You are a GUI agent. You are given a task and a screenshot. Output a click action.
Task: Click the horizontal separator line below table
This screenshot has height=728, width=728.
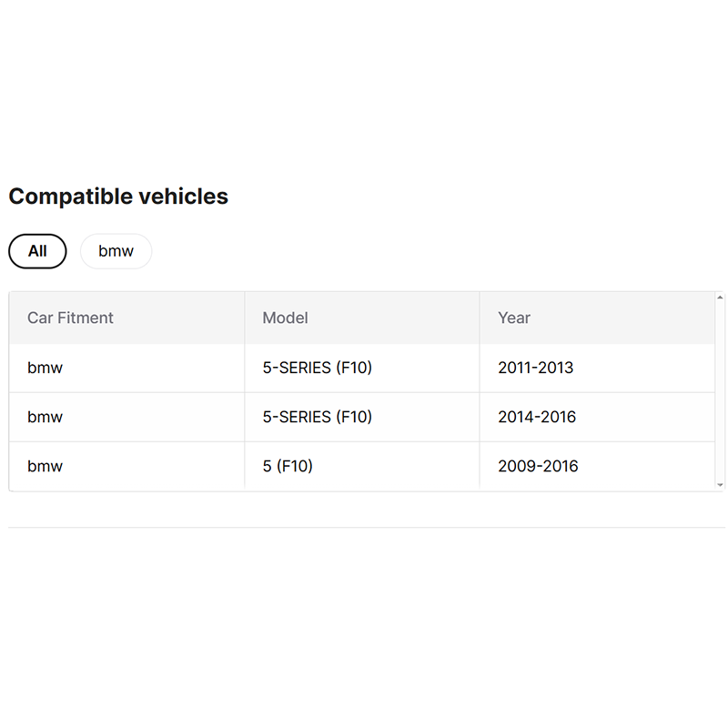click(x=364, y=527)
